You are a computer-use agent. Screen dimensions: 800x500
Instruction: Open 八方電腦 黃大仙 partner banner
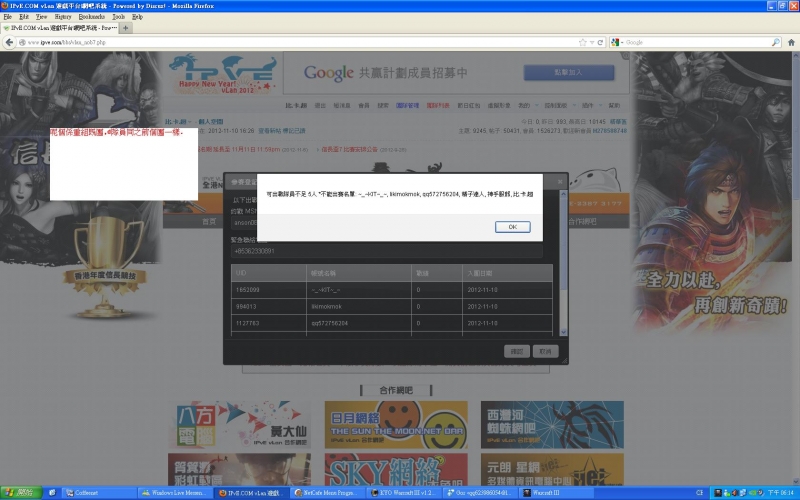pyautogui.click(x=239, y=424)
